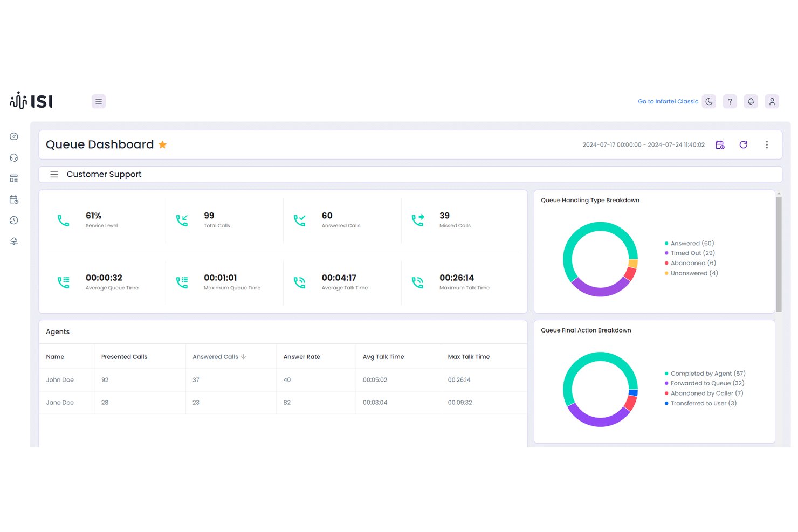The image size is (798, 532).
Task: Collapse sidebar with hamburger button near logo
Action: coord(99,101)
